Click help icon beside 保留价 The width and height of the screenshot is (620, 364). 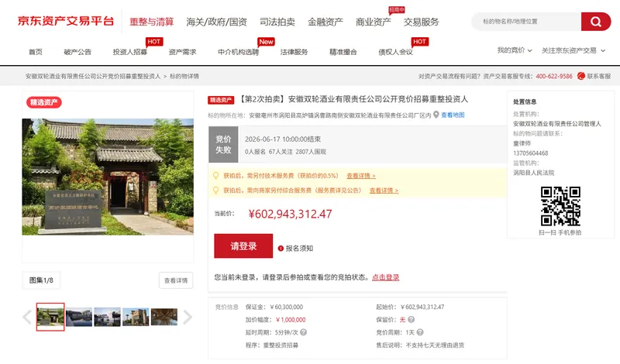[412, 319]
